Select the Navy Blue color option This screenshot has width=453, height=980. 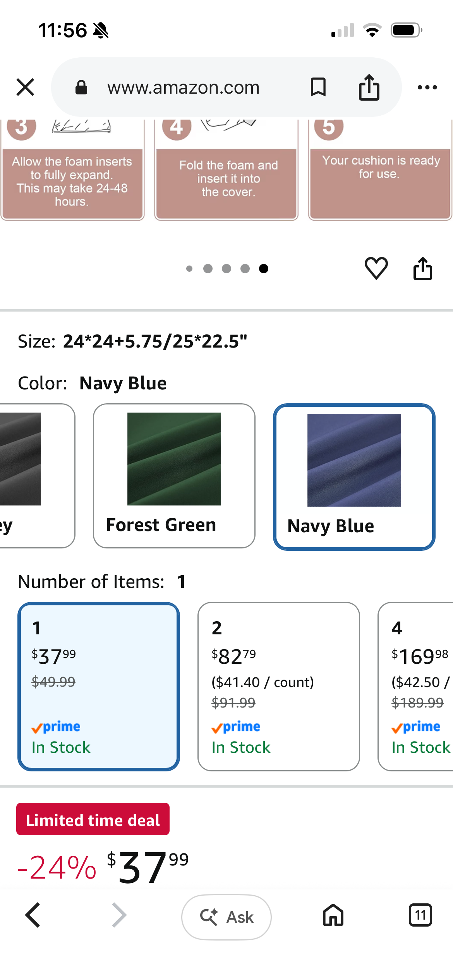click(354, 477)
